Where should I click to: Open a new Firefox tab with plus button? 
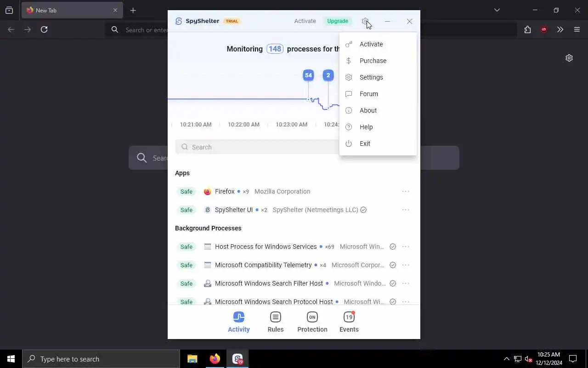coord(133,10)
